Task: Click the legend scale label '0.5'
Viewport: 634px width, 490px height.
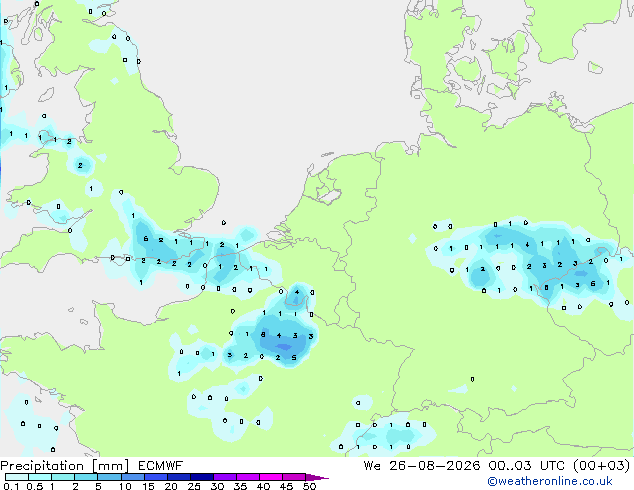Action: [x=35, y=486]
